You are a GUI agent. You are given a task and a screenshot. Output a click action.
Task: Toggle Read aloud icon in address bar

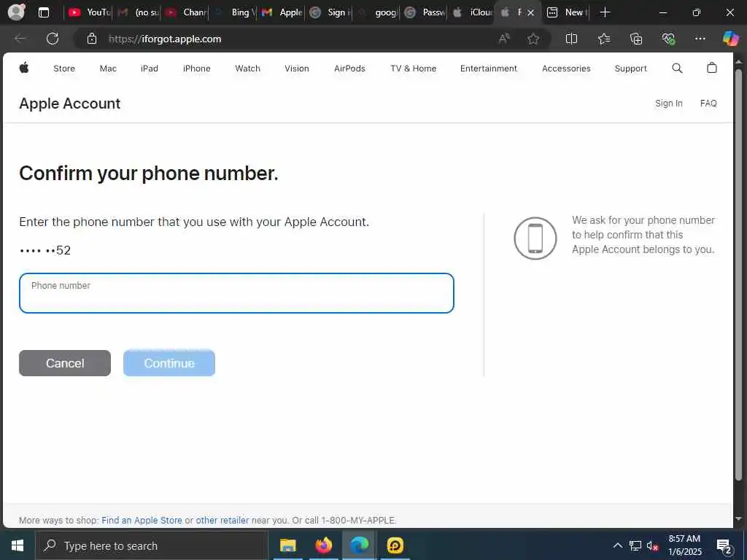(504, 39)
